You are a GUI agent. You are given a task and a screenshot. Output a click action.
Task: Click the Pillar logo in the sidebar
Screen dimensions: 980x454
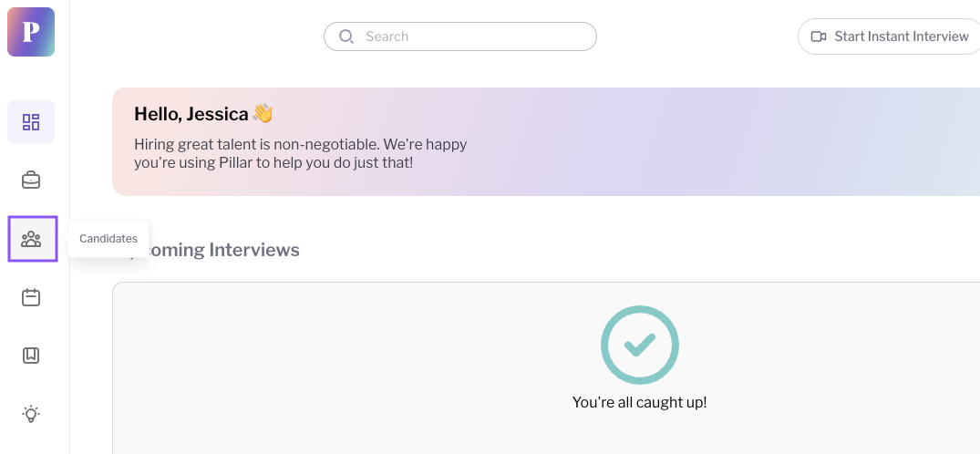tap(31, 32)
